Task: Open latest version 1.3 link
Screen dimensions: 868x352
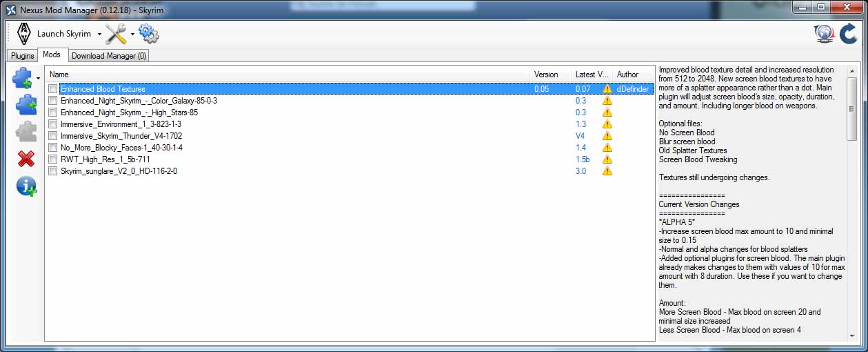Action: (x=581, y=124)
